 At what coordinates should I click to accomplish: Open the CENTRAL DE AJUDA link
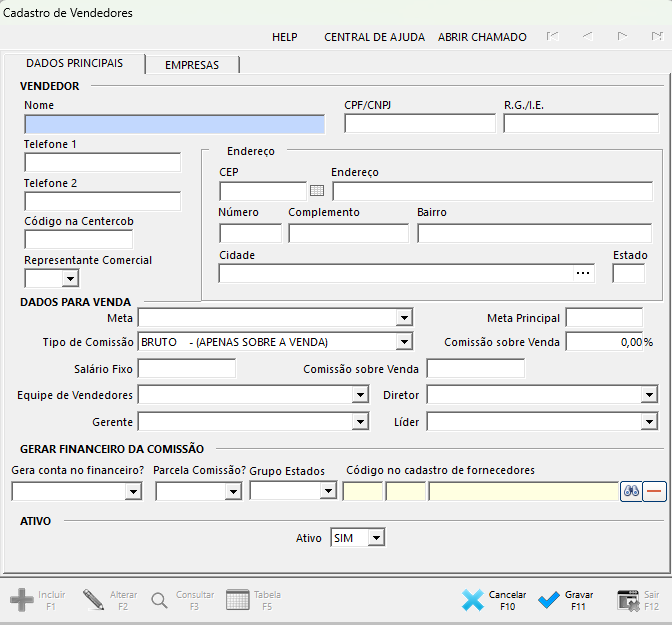click(x=374, y=37)
